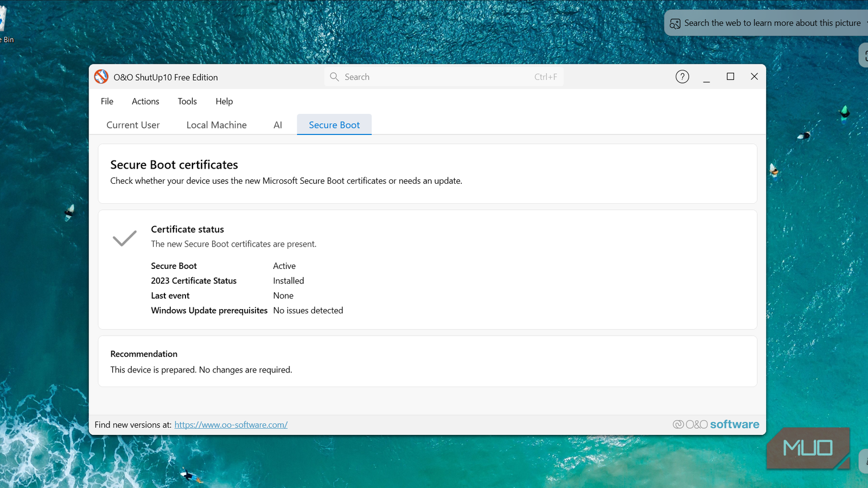Click the magnifier icon in search box

point(334,77)
